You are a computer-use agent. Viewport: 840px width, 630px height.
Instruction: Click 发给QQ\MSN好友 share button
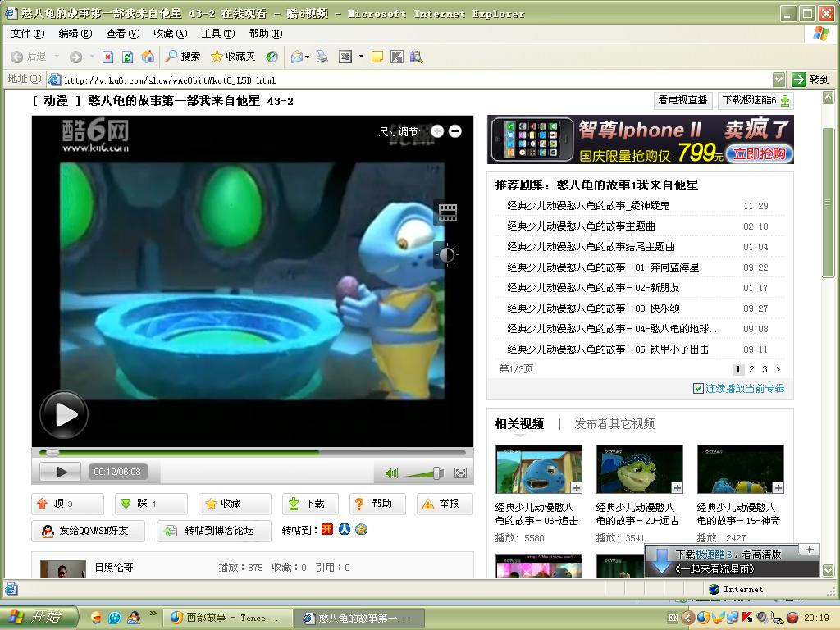[88, 531]
